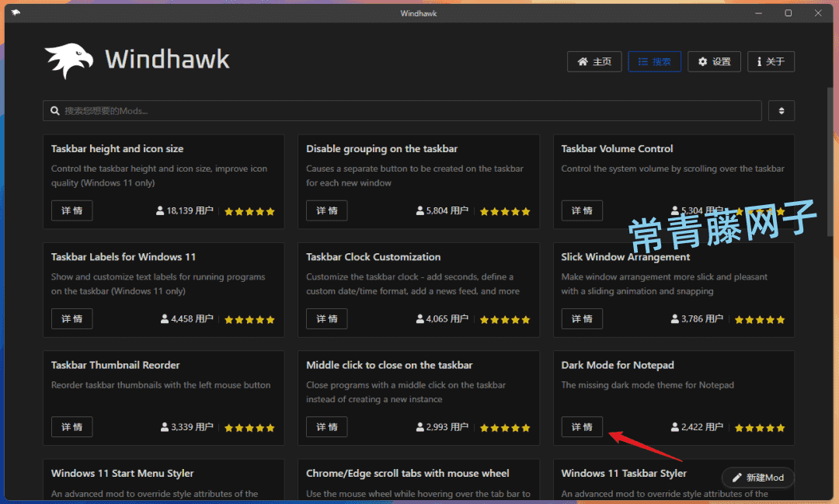The image size is (839, 504).
Task: Switch to the 搜索 tab
Action: 654,61
